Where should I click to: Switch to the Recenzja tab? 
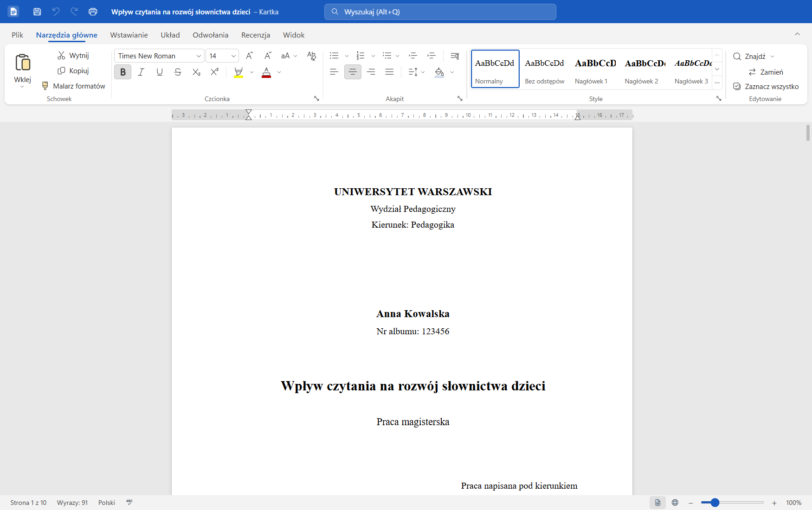click(256, 35)
